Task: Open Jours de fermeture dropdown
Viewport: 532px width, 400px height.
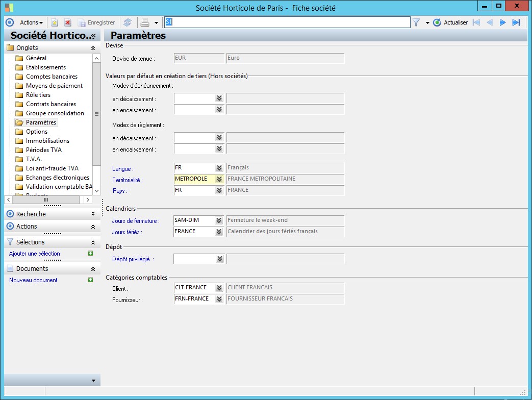Action: click(x=219, y=220)
